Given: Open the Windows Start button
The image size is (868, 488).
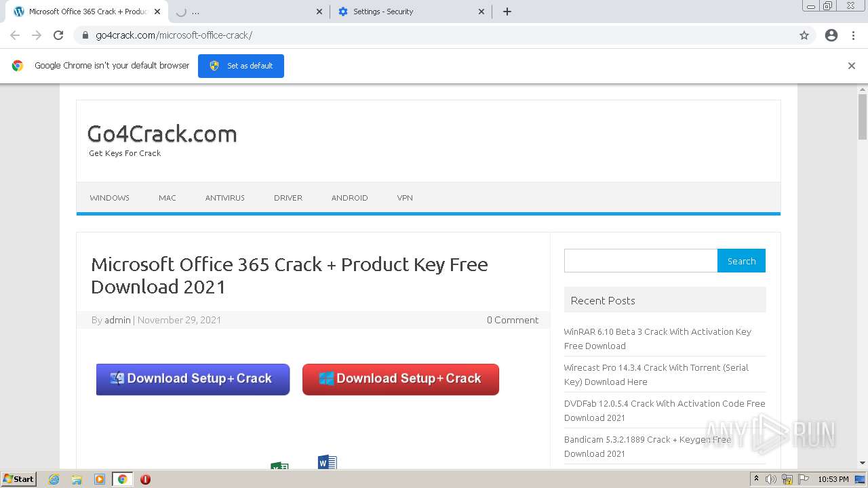Looking at the screenshot, I should coord(19,479).
